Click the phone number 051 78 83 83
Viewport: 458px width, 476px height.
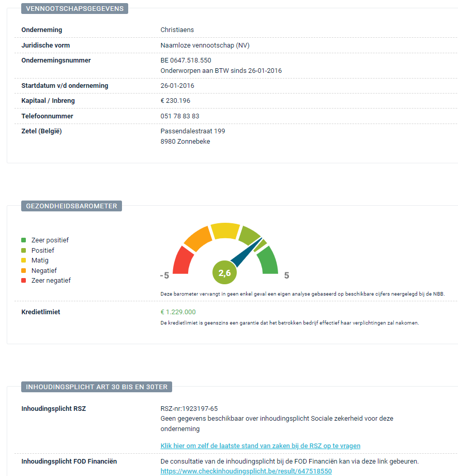click(180, 116)
